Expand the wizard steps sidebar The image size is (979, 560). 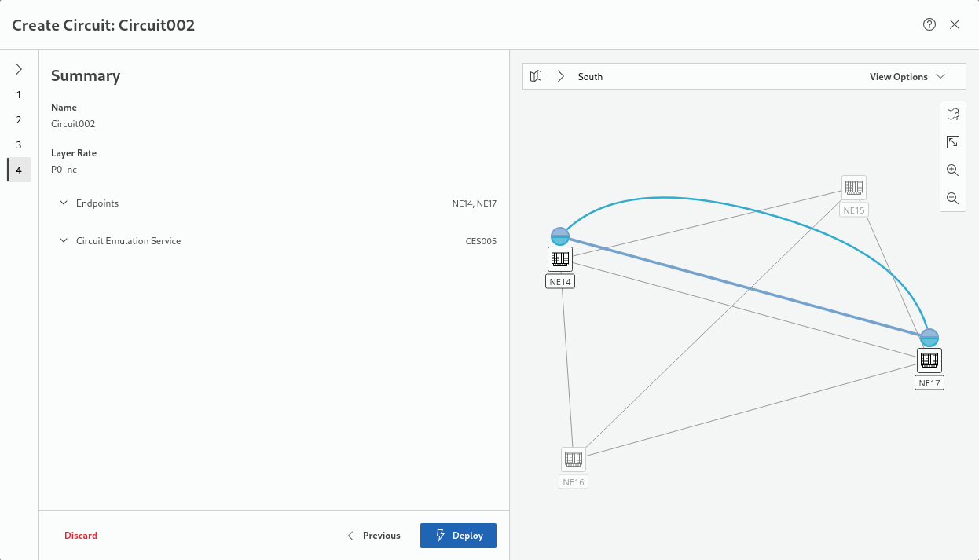coord(19,69)
